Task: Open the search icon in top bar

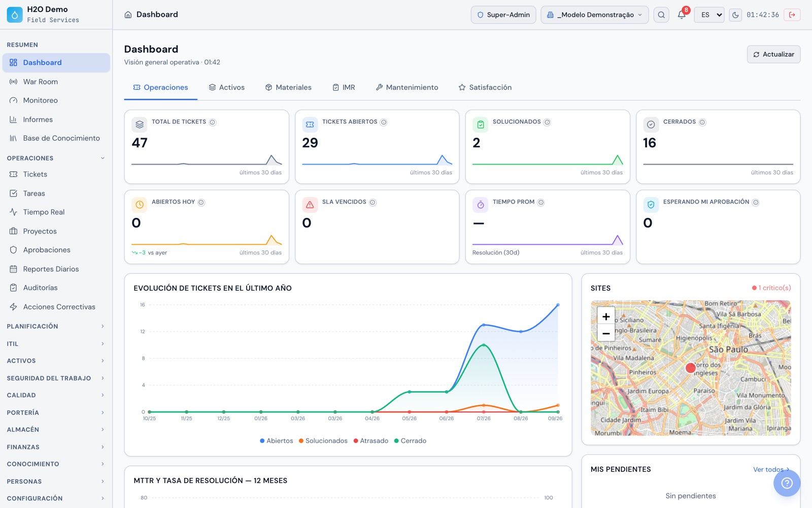Action: tap(661, 15)
